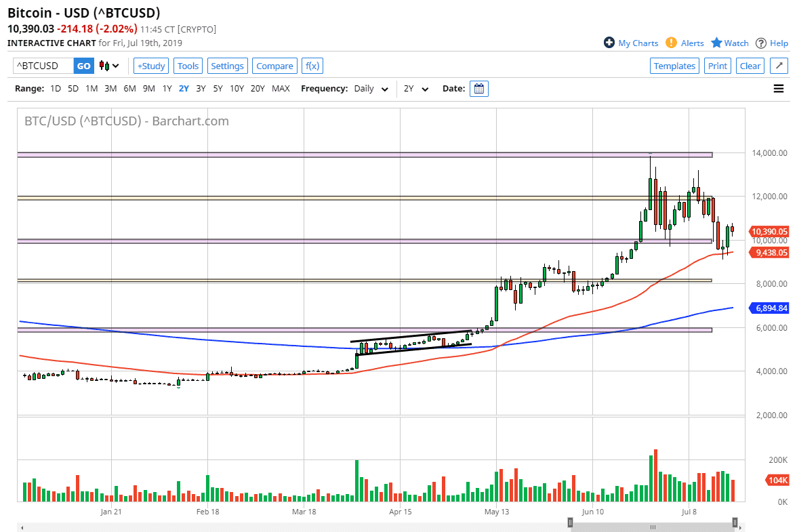The width and height of the screenshot is (797, 532).
Task: Switch range to 1M
Action: pos(91,88)
